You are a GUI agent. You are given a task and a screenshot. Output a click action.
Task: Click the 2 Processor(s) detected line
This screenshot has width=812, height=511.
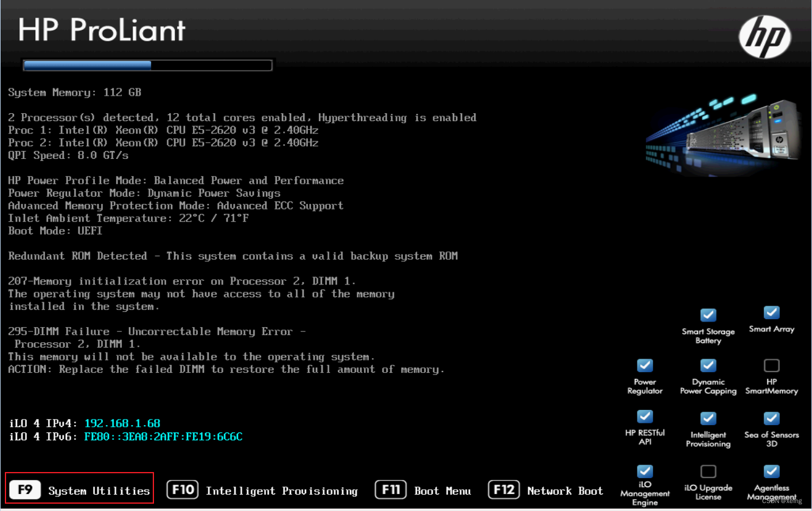(242, 118)
